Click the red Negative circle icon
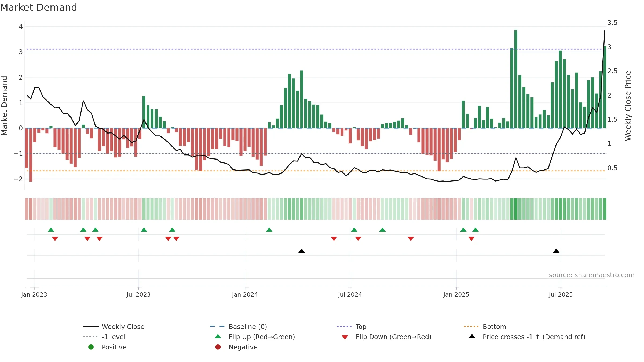Screen dimensions: 644x362 (218, 347)
